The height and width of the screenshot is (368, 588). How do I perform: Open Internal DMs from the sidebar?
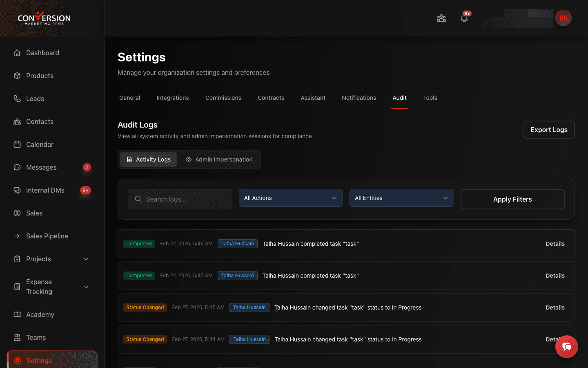coord(45,190)
